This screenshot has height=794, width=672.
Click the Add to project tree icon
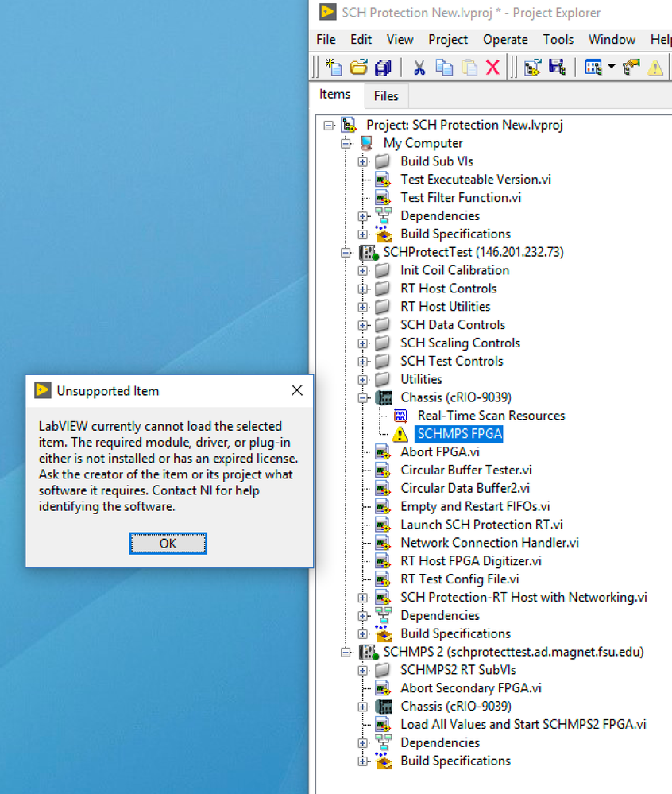point(532,67)
